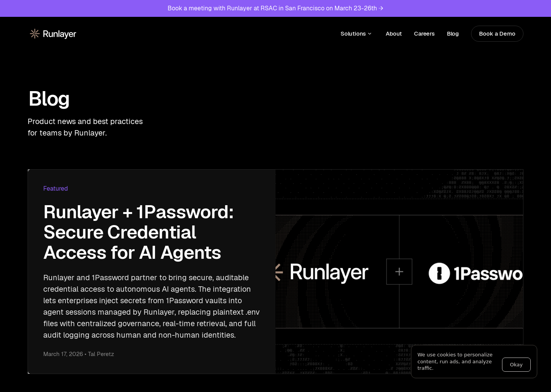Select Blog in the top navigation
Image resolution: width=551 pixels, height=392 pixels.
point(453,34)
